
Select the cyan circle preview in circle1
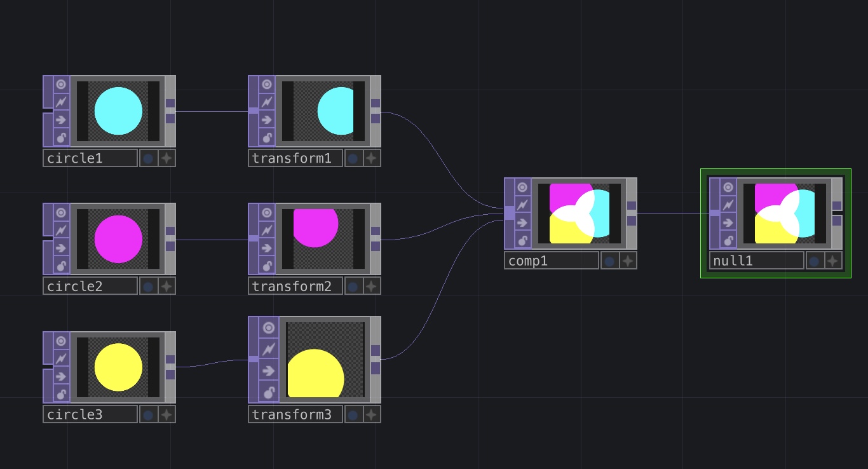click(118, 111)
